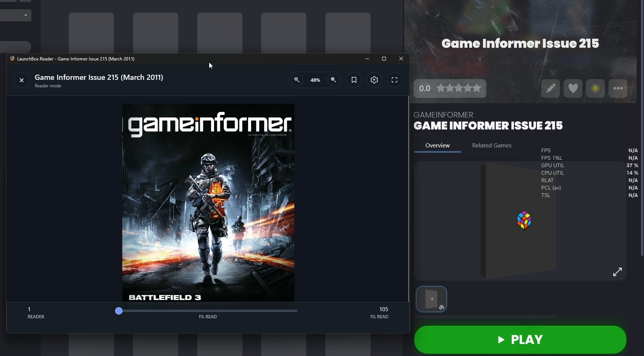Viewport: 644px width, 356px height.
Task: Click the Game Informer cover page
Action: [208, 203]
